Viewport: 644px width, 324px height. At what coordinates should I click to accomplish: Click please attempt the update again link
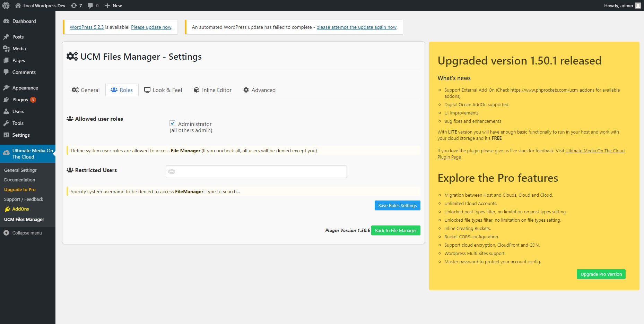click(357, 27)
